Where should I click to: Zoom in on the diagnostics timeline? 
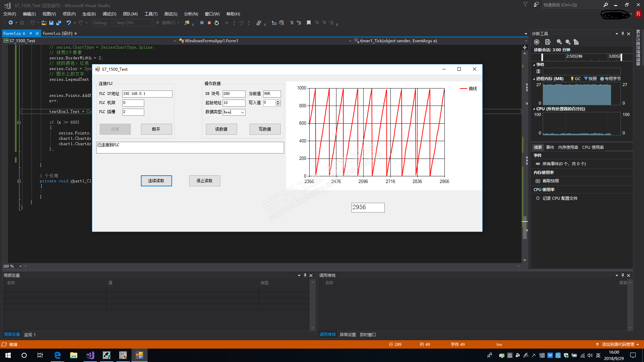click(559, 42)
